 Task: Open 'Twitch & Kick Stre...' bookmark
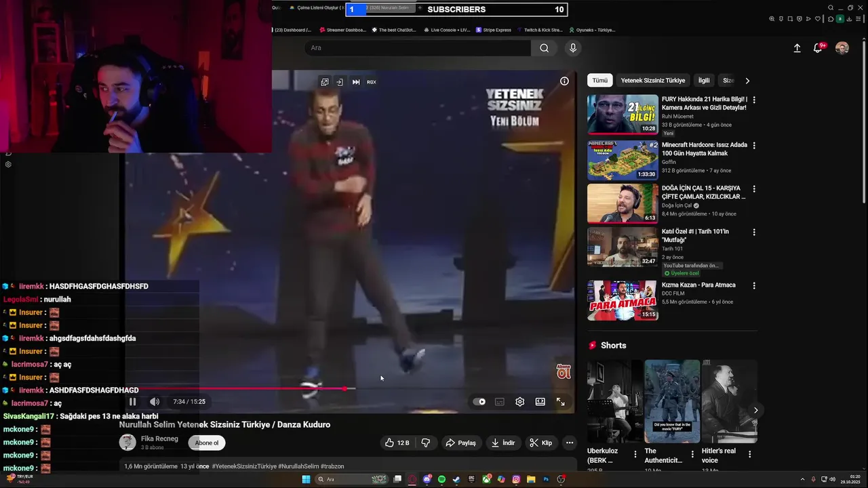pyautogui.click(x=540, y=30)
